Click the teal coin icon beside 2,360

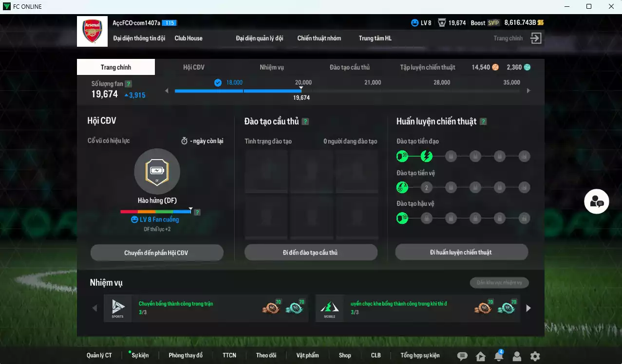tap(527, 67)
